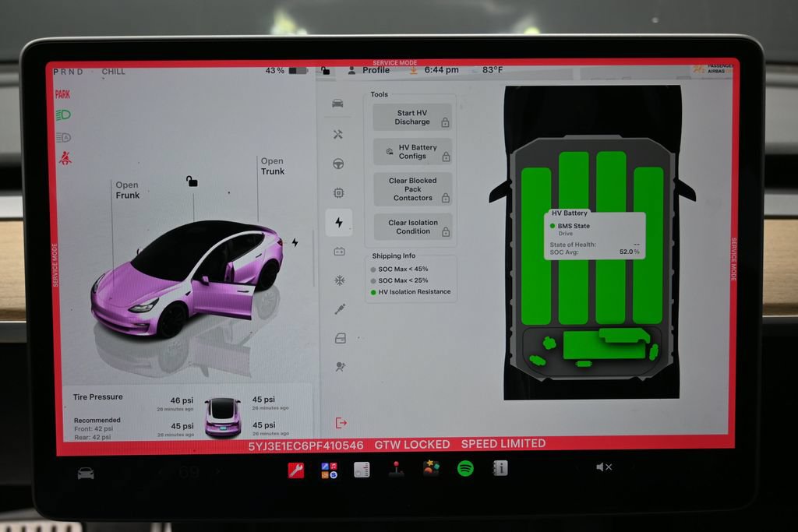Image resolution: width=798 pixels, height=532 pixels.
Task: Tap the green headlights indicator icon
Action: pos(63,115)
